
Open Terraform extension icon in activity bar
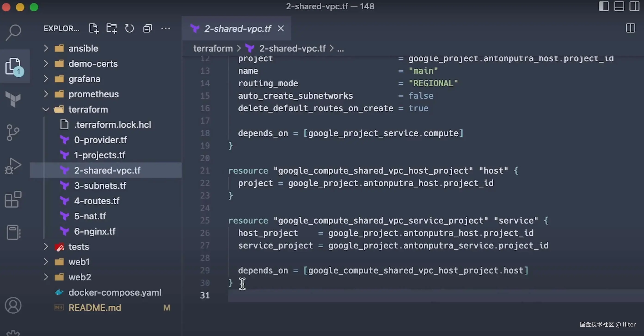pos(13,99)
